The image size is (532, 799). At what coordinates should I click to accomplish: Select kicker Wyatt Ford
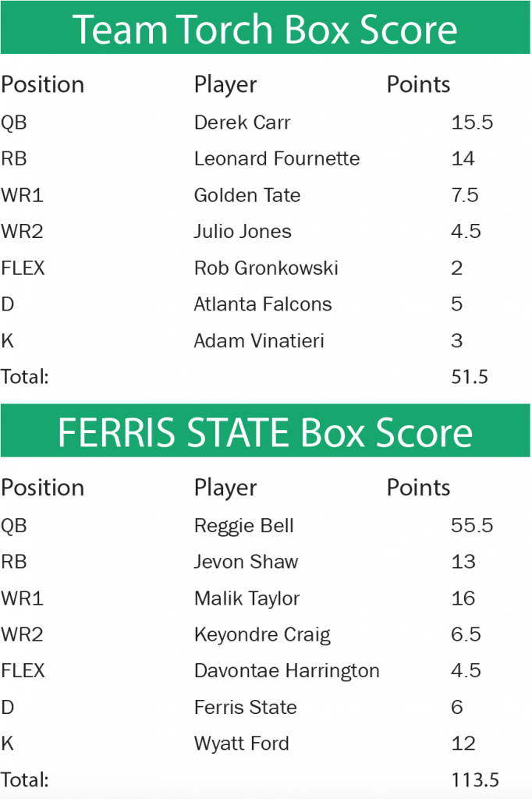[241, 744]
